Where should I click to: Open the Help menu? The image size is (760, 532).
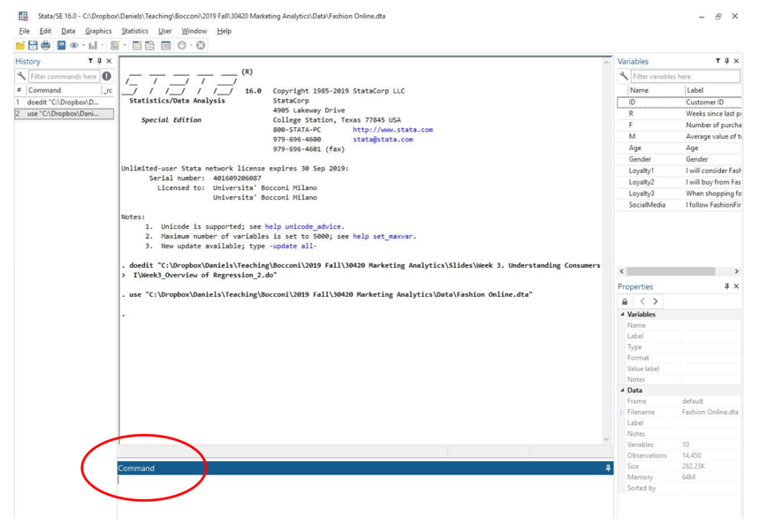pyautogui.click(x=224, y=31)
